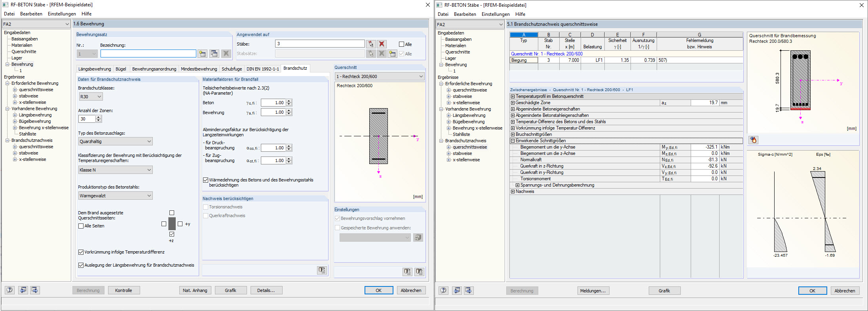
Task: Click the icon beside Gespeicherte Bewehrung dropdown
Action: [x=418, y=237]
